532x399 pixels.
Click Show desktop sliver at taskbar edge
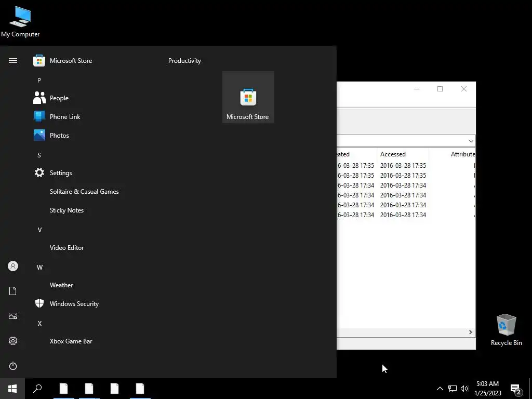click(x=530, y=389)
